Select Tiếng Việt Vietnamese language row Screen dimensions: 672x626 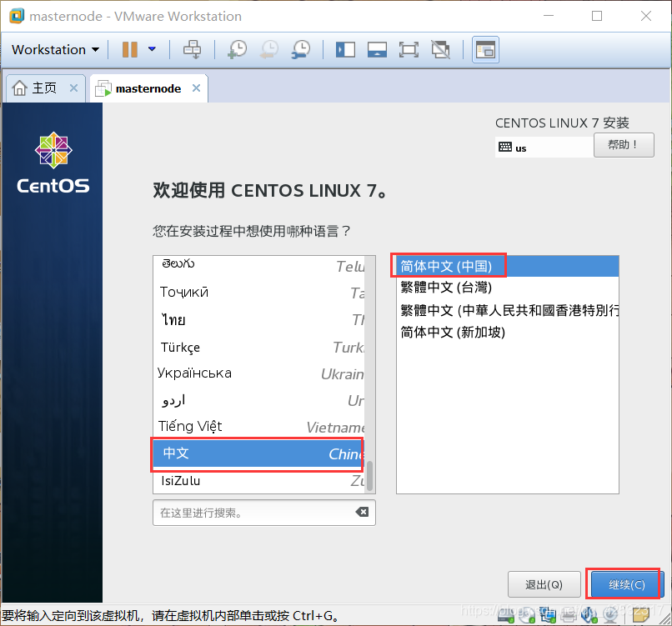click(x=258, y=427)
